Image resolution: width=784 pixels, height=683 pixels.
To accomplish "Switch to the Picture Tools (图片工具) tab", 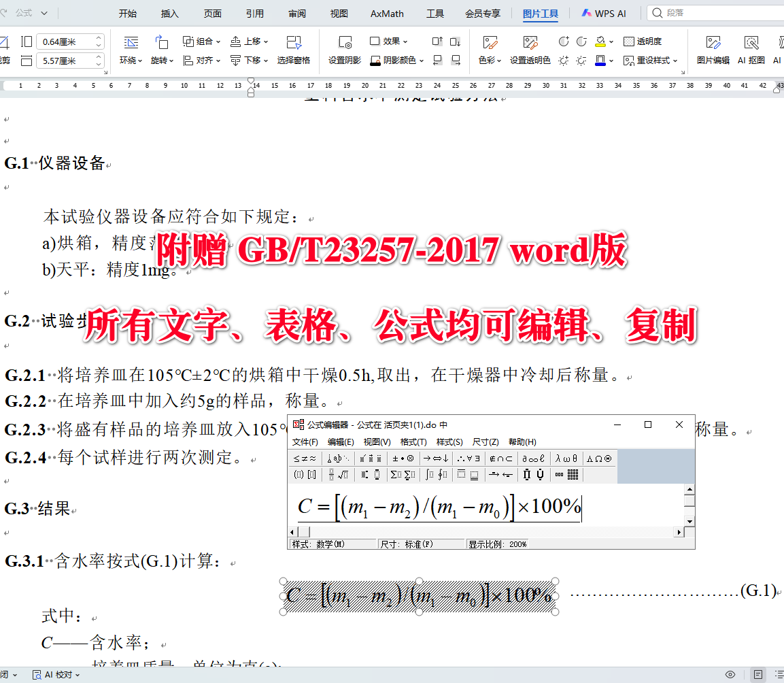I will coord(541,13).
